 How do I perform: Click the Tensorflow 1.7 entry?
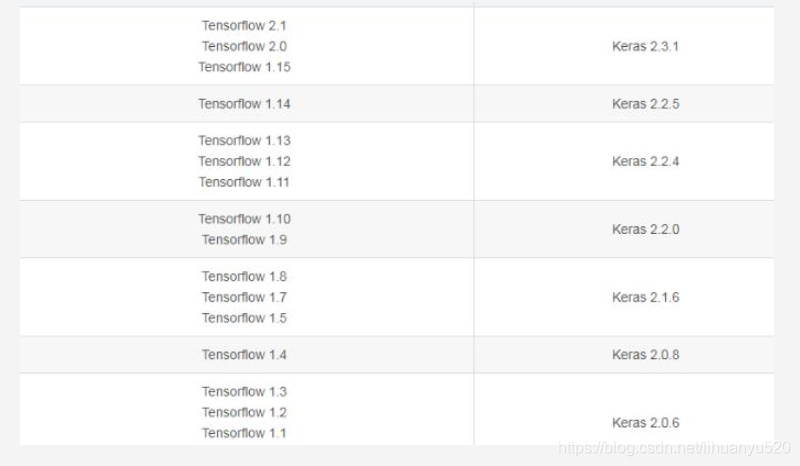click(x=244, y=297)
